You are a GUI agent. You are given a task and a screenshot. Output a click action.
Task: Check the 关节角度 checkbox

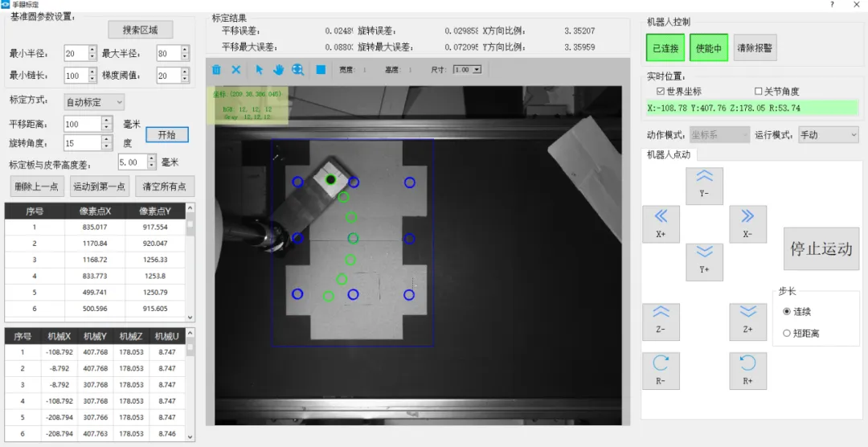pyautogui.click(x=759, y=92)
